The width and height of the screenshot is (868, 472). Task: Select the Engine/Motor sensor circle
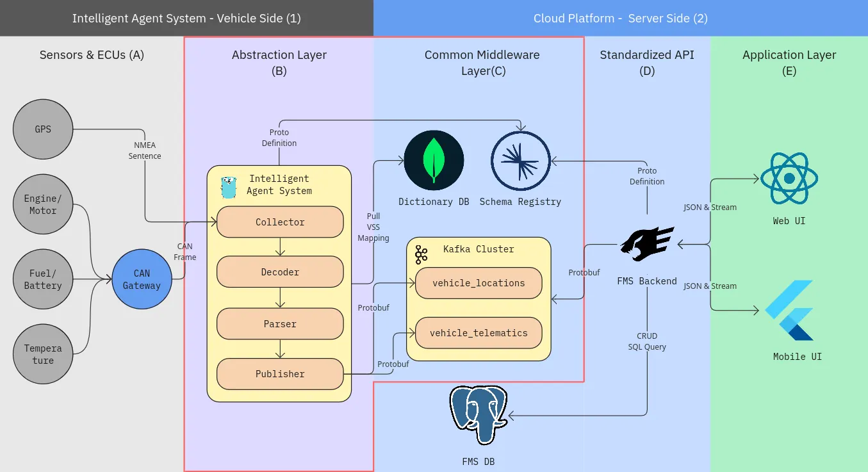43,205
